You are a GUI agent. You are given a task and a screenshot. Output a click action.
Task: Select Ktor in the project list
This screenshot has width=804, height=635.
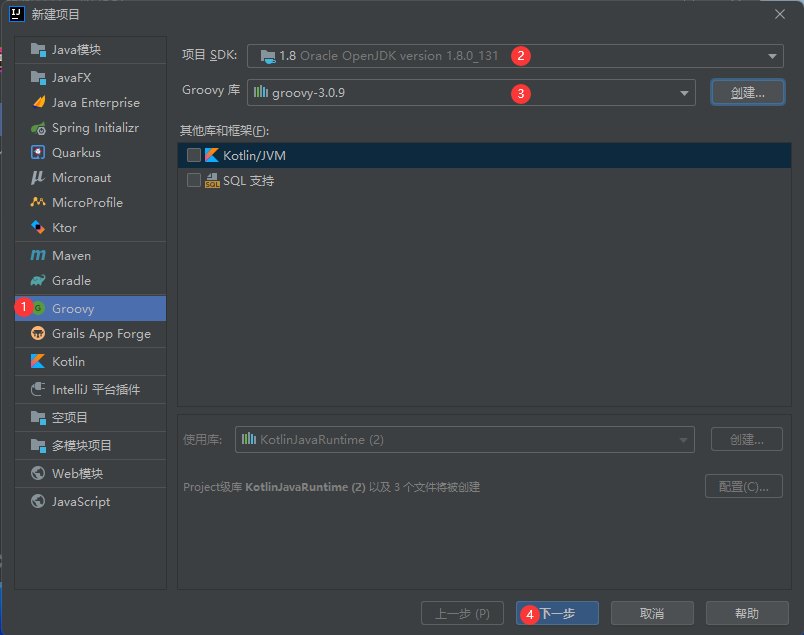click(x=90, y=228)
